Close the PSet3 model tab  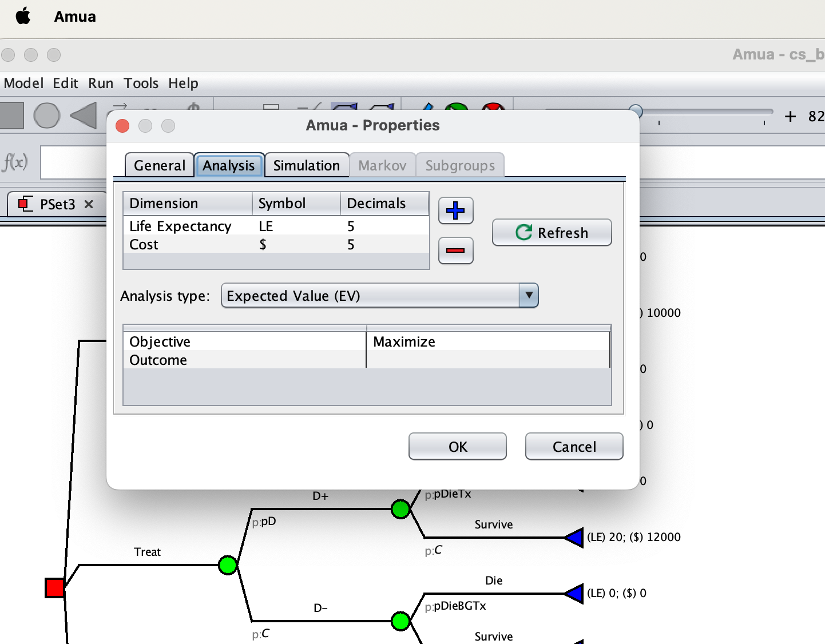89,204
